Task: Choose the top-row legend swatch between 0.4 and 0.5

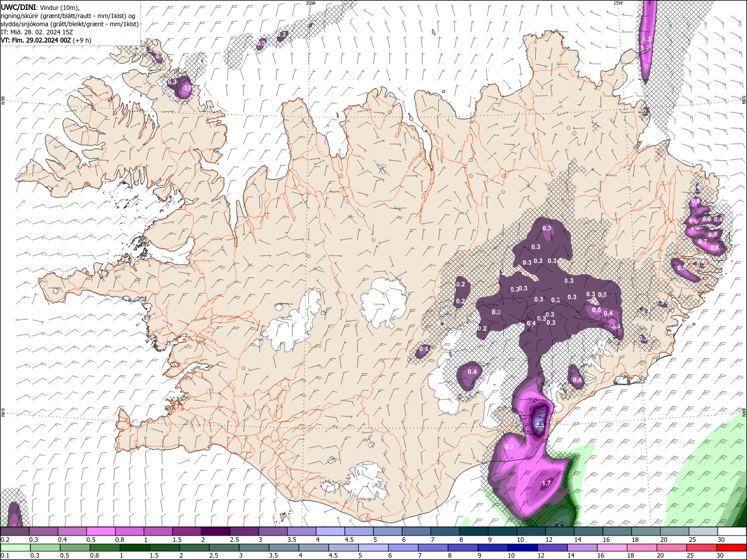Action: coord(72,531)
